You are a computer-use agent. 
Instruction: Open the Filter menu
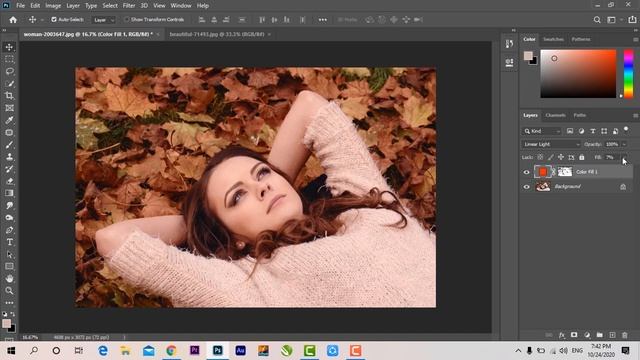(129, 6)
